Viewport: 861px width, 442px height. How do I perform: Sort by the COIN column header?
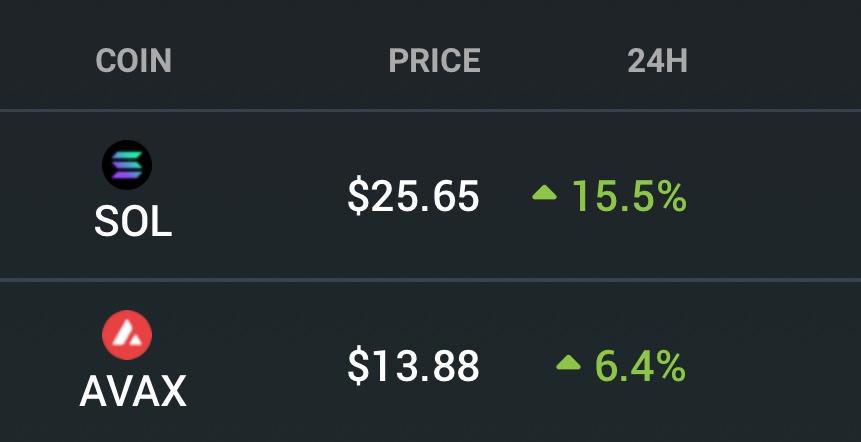pyautogui.click(x=133, y=60)
